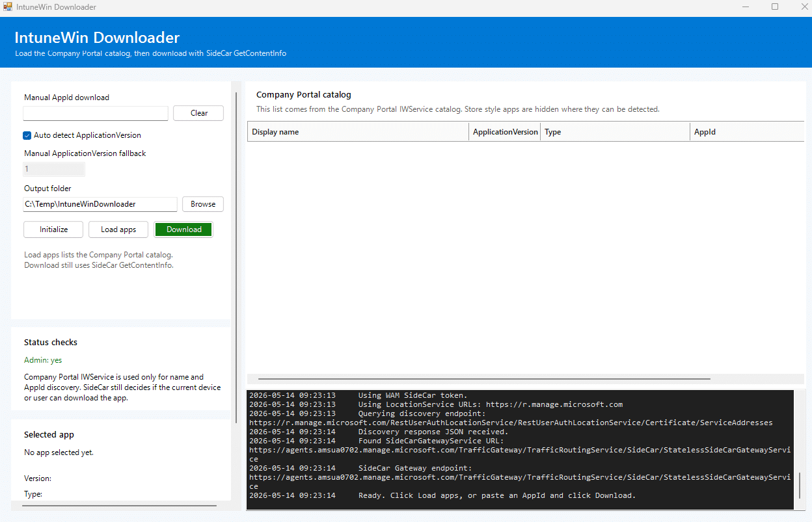812x522 pixels.
Task: Browse for an output folder
Action: [x=203, y=204]
